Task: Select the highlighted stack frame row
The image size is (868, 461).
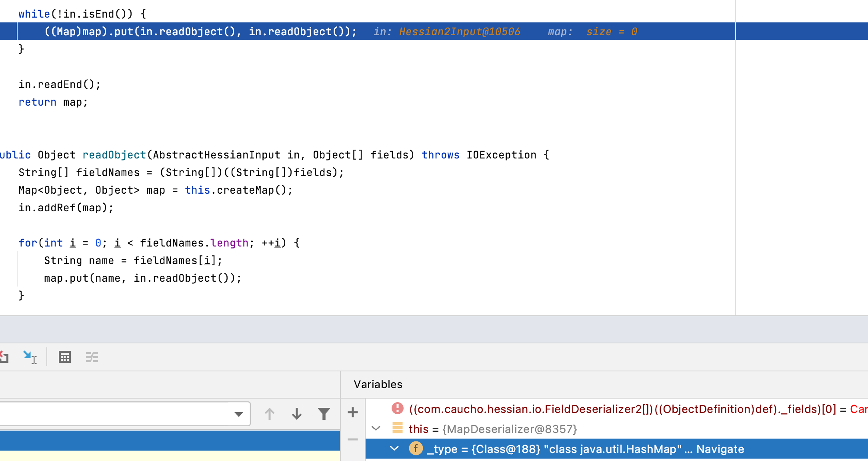Action: click(x=170, y=440)
